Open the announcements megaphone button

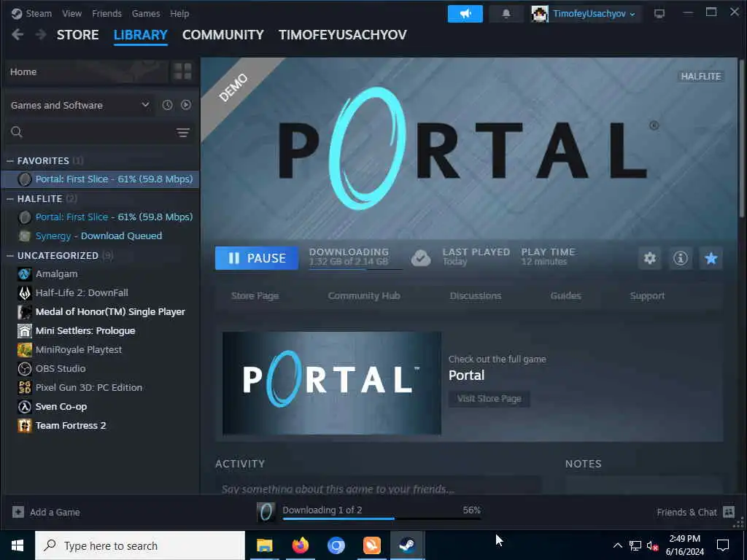click(465, 14)
